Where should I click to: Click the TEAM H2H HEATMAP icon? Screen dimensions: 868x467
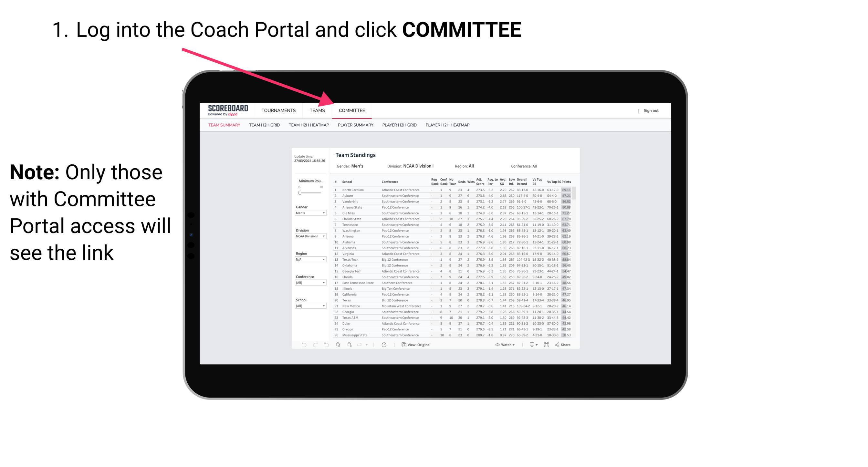(310, 125)
